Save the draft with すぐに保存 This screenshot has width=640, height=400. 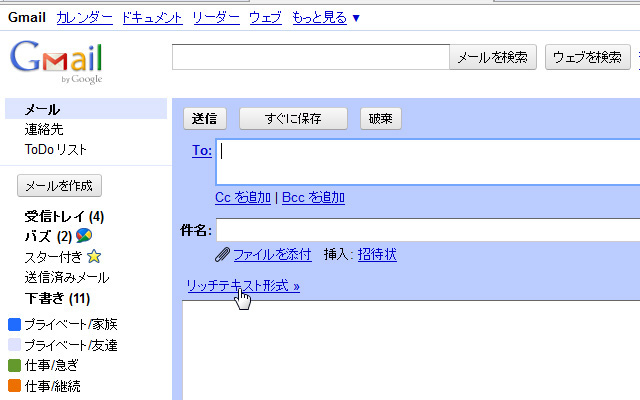coord(293,119)
